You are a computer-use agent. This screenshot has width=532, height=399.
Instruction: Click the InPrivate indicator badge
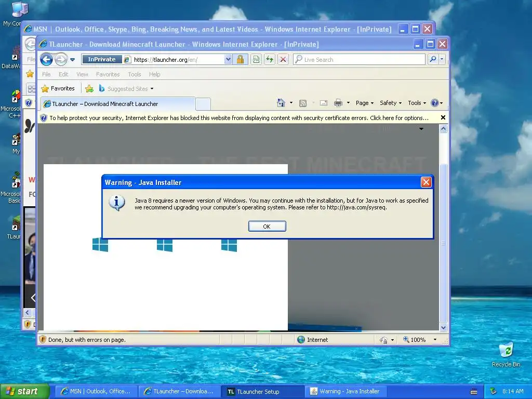tap(102, 59)
